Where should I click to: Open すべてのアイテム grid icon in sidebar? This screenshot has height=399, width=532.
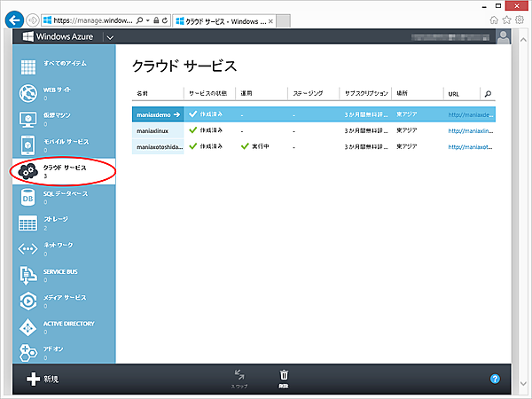[28, 66]
